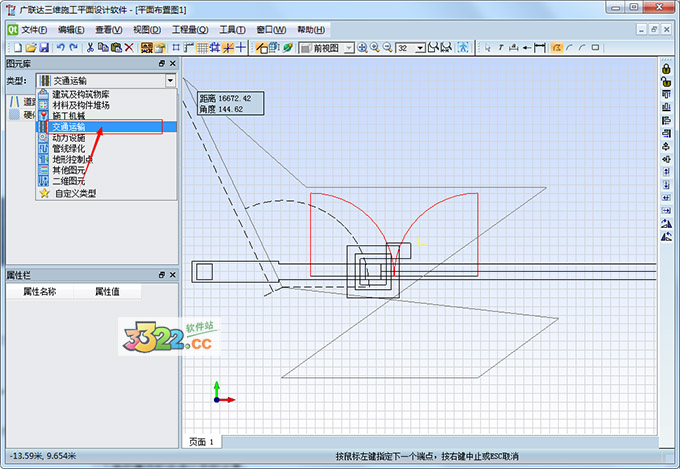This screenshot has width=680, height=469.
Task: Switch to the 页面 1 tab
Action: click(202, 441)
